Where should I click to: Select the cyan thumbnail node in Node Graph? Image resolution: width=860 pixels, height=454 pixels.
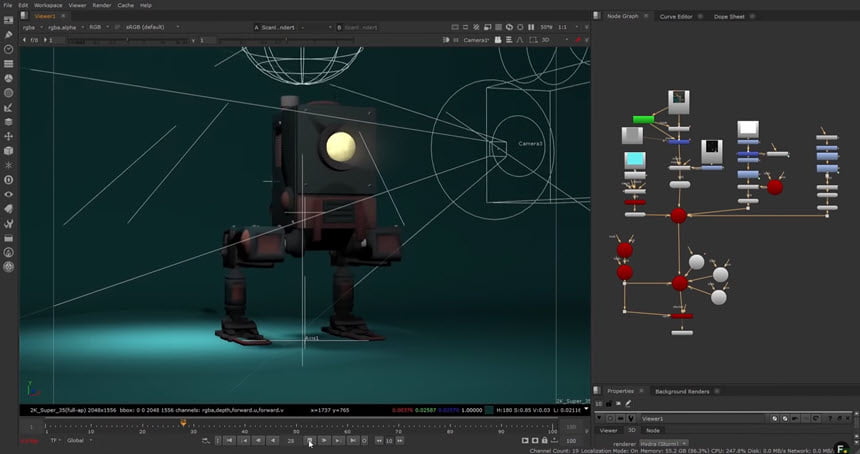pos(635,161)
